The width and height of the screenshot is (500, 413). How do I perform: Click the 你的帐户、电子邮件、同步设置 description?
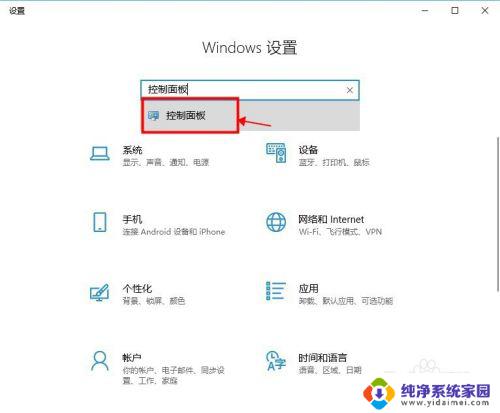pos(173,375)
